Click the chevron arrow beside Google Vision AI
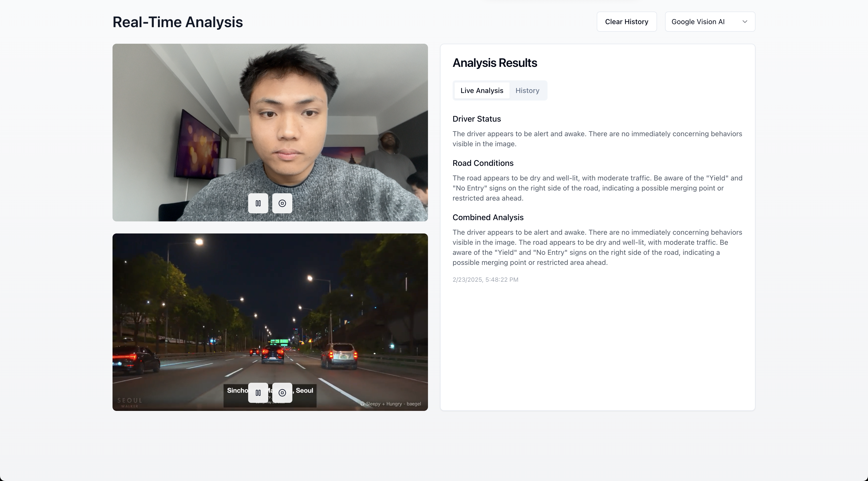868x481 pixels. 745,22
